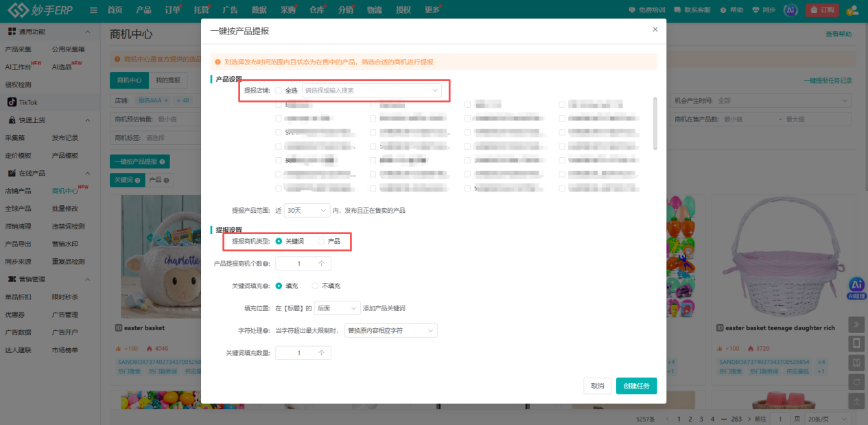Click the 在线产品 section icon
Image resolution: width=868 pixels, height=425 pixels.
(12, 173)
